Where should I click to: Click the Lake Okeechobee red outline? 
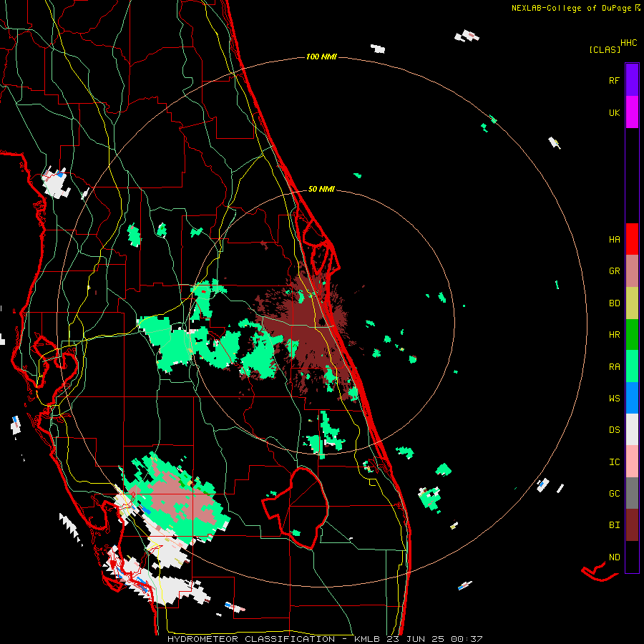click(295, 509)
